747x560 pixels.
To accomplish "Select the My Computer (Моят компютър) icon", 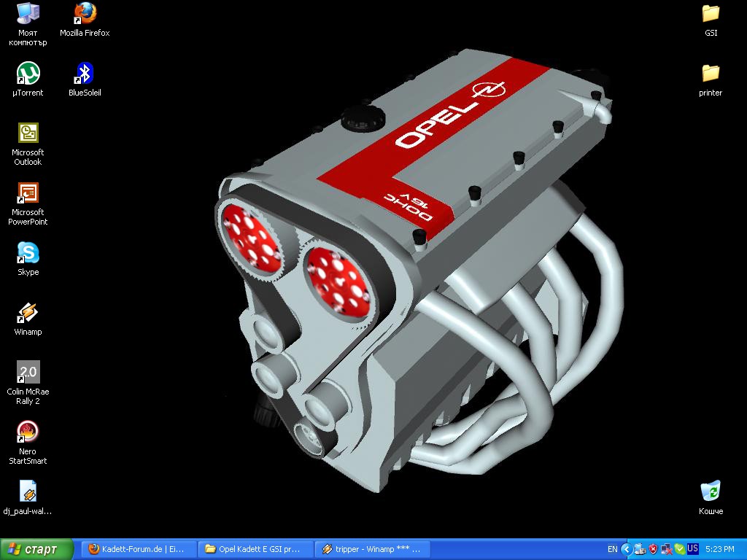I will point(28,24).
